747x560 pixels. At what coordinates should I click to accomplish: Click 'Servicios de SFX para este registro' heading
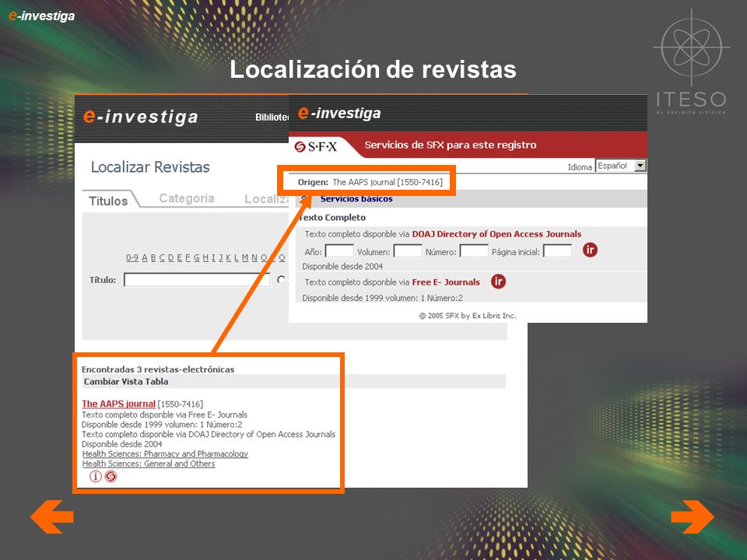(451, 145)
